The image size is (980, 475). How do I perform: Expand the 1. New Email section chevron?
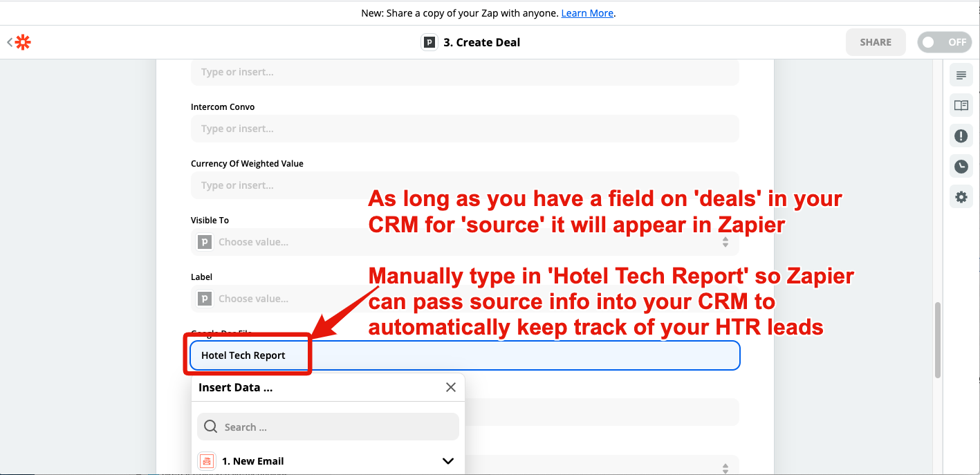click(x=448, y=461)
